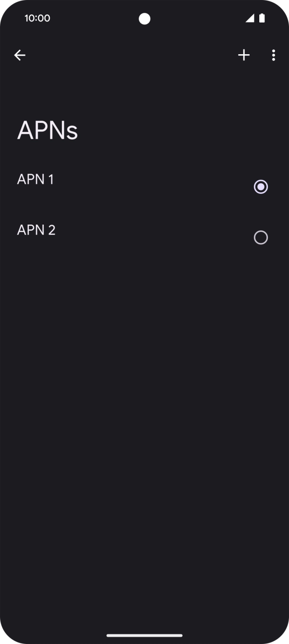Screen dimensions: 289x644
Task: Switch the active APN to APN 2
Action: 261,237
